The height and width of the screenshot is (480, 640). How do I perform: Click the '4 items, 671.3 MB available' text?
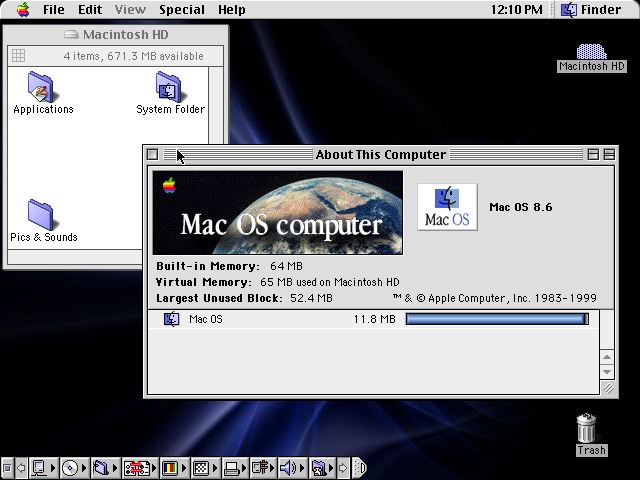tap(133, 56)
